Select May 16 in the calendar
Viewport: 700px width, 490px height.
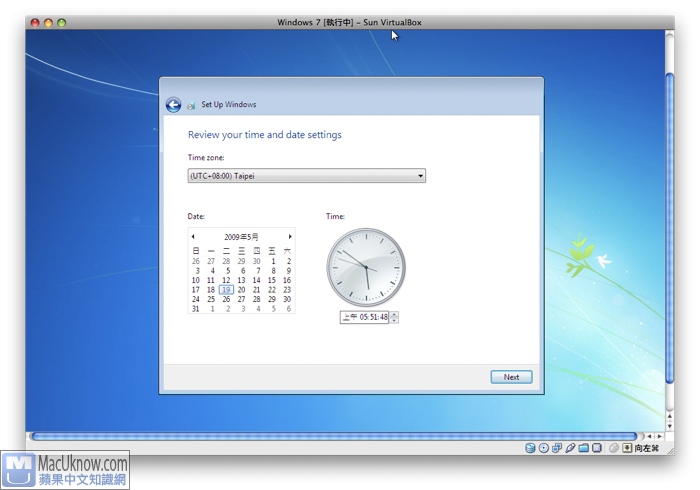[x=287, y=280]
